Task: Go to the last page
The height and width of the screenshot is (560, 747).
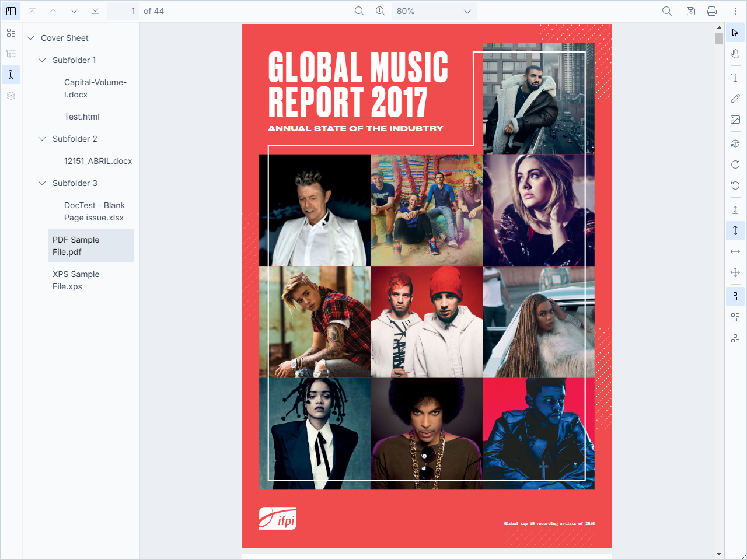Action: (x=95, y=11)
